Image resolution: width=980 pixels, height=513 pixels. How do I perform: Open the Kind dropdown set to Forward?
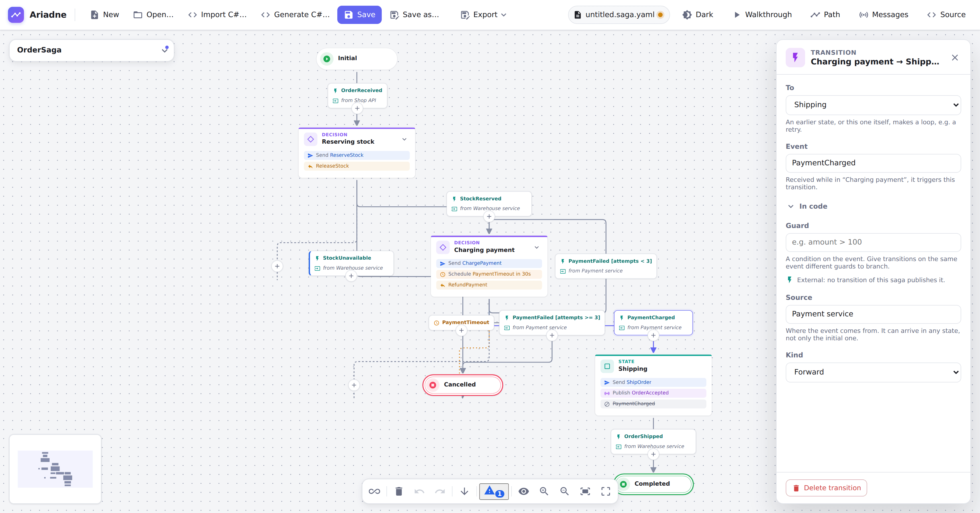(x=873, y=372)
